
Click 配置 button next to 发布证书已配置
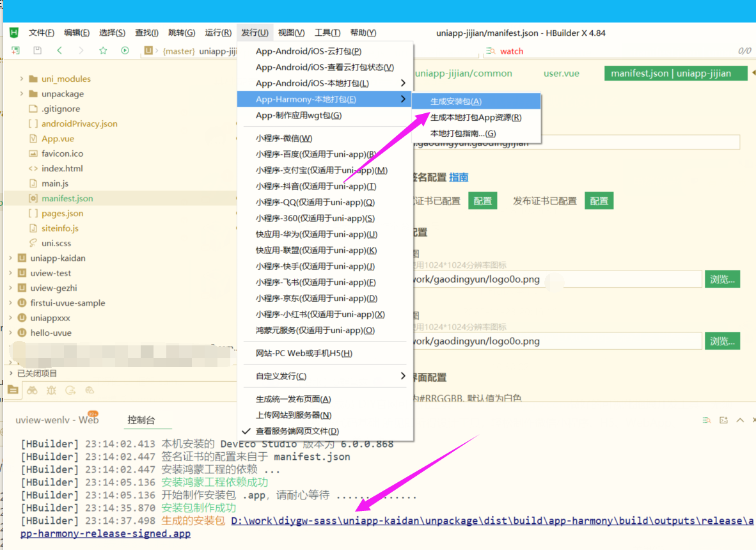pos(599,201)
